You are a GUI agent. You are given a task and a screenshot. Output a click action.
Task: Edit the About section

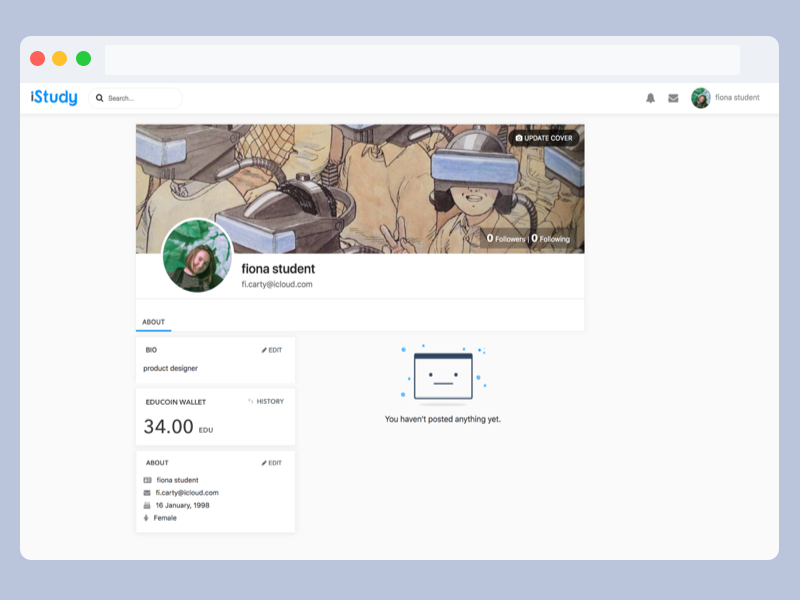pyautogui.click(x=271, y=463)
